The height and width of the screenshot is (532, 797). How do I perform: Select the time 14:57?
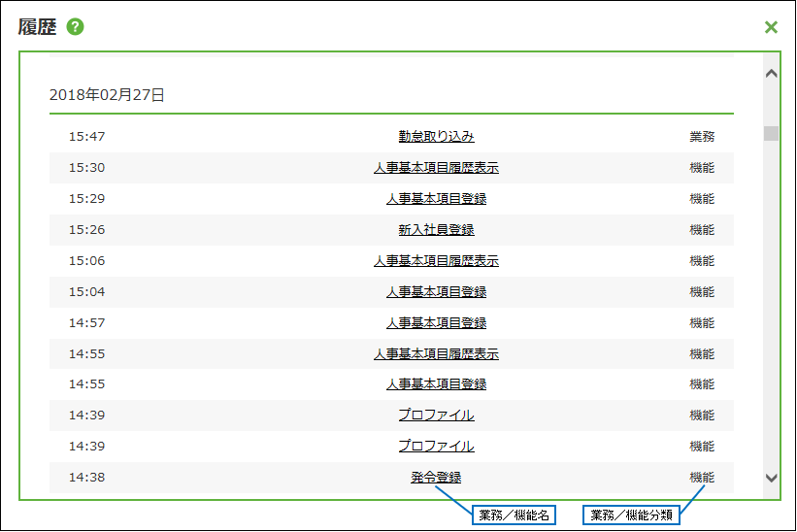coord(87,322)
